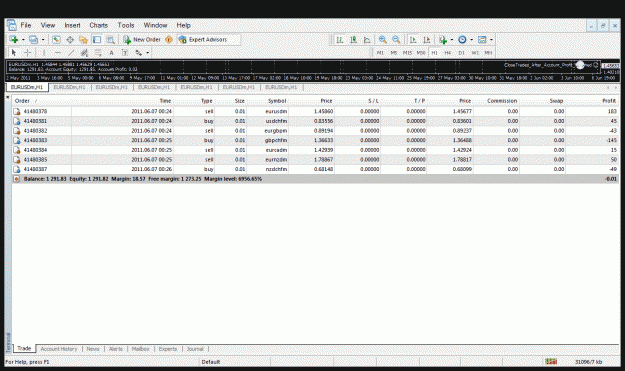The height and width of the screenshot is (371, 625).
Task: Switch chart to Candlesticks
Action: (354, 39)
